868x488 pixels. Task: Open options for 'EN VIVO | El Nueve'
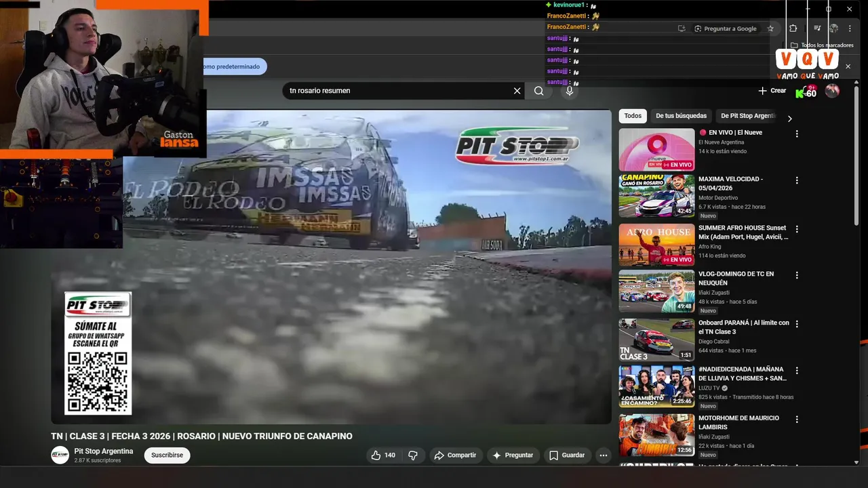797,134
